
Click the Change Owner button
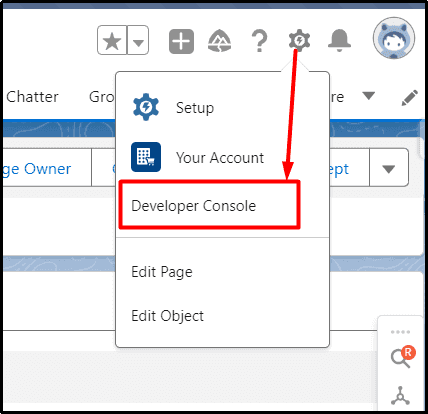[46, 168]
